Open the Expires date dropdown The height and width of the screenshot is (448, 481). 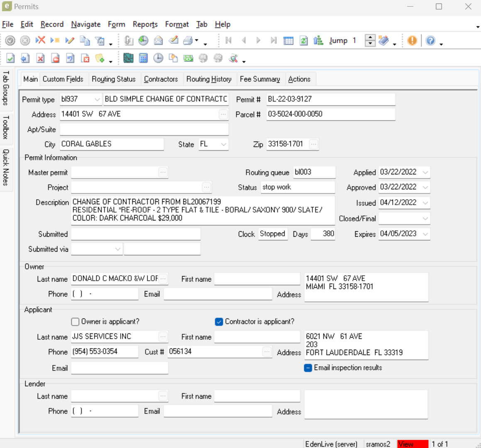point(425,234)
